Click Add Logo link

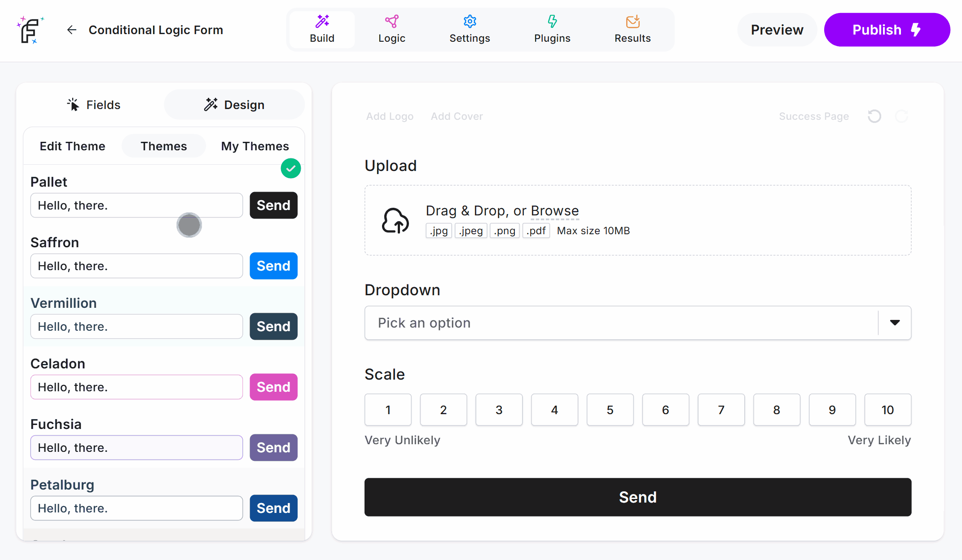[390, 116]
